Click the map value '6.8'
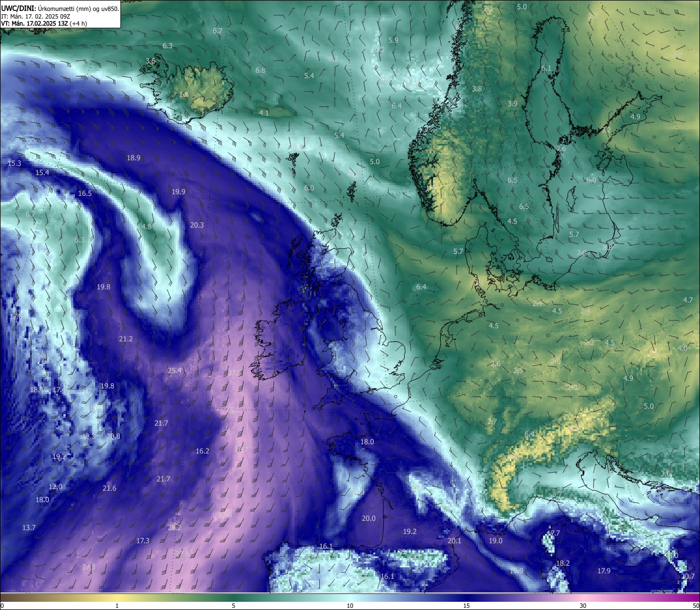The height and width of the screenshot is (610, 700). click(260, 70)
